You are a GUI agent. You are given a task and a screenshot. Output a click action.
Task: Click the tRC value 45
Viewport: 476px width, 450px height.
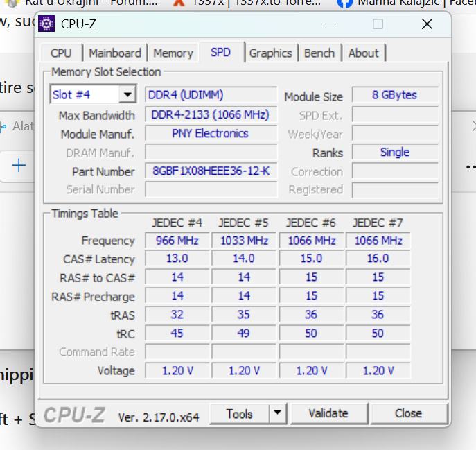click(x=177, y=334)
